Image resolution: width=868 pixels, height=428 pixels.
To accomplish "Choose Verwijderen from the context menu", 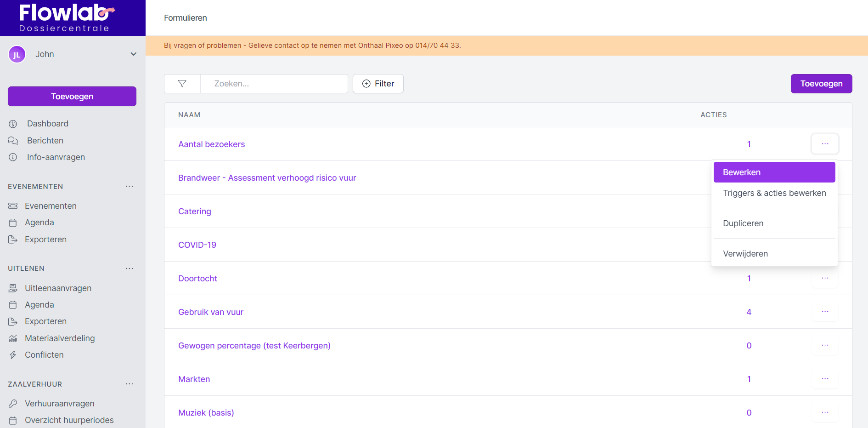I will coord(745,254).
